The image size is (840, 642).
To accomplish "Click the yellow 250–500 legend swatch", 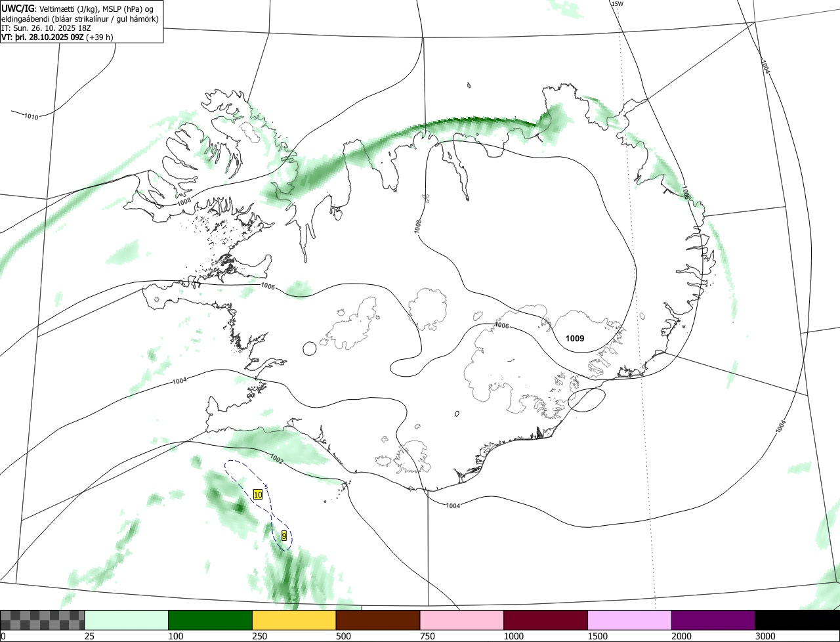I will pyautogui.click(x=294, y=620).
